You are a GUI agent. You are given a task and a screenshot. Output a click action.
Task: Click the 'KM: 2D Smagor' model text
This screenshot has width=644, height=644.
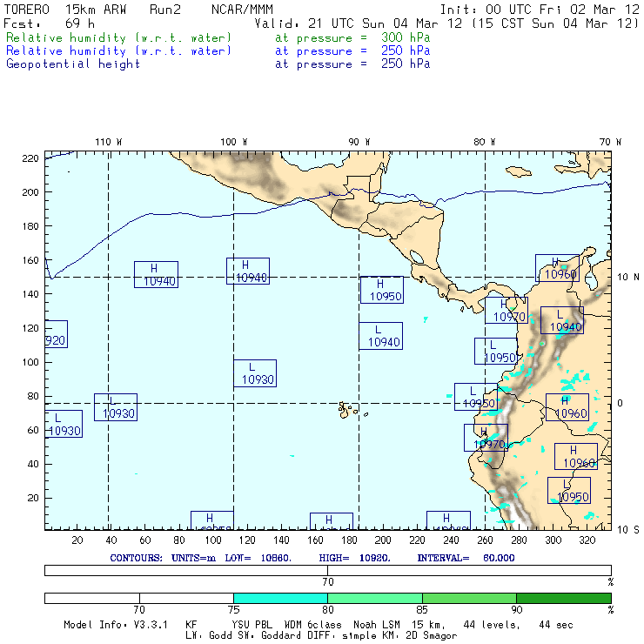(x=419, y=635)
